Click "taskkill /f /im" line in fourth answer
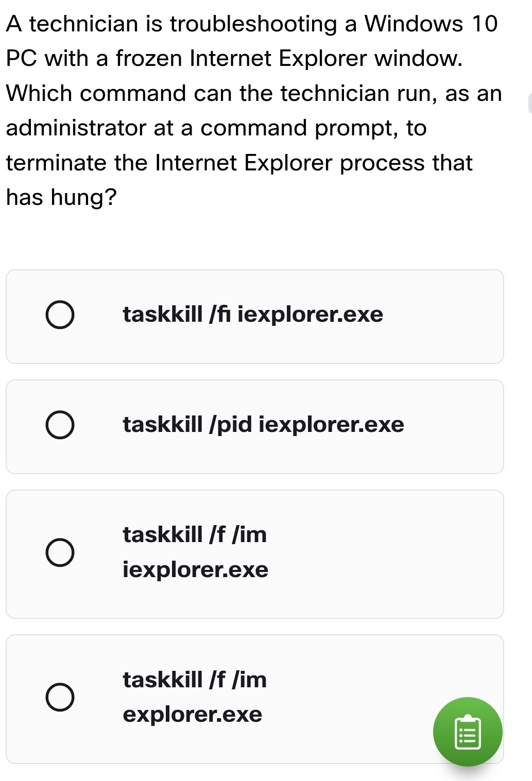Viewport: 532px width, 781px height. coord(195,680)
